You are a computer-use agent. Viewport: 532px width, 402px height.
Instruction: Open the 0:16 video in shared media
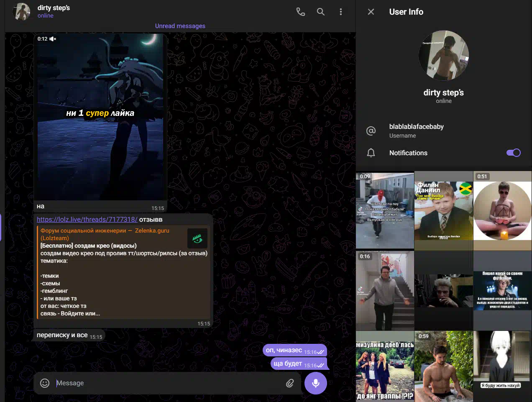(385, 291)
